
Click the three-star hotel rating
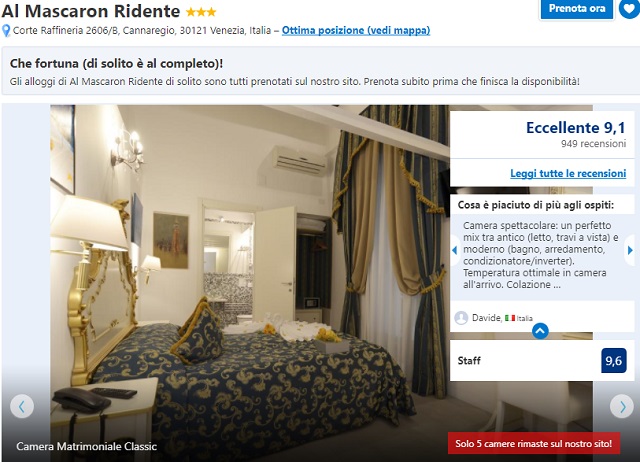(201, 12)
